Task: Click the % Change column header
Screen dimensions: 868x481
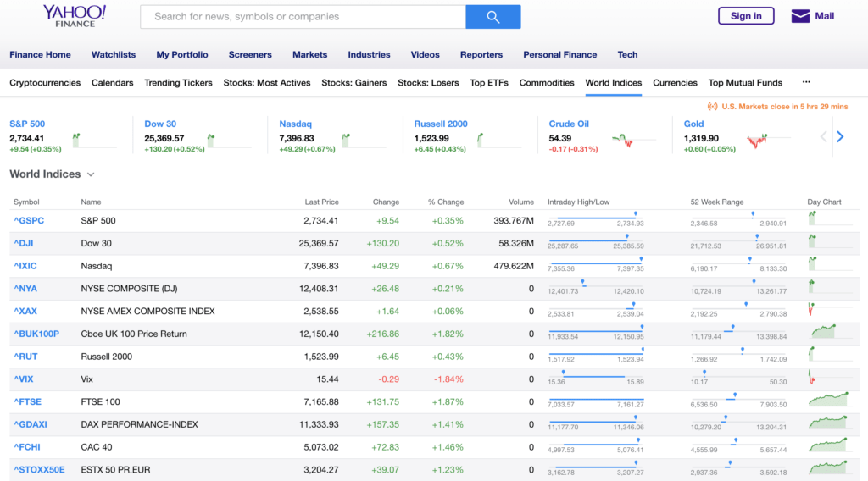Action: point(446,202)
